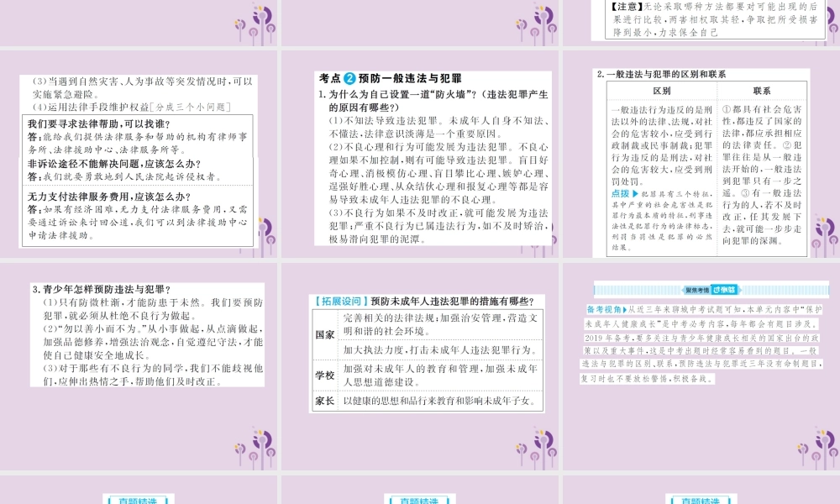Open the slide containing the 【注意】 note
840x504 pixels.
coord(701,23)
